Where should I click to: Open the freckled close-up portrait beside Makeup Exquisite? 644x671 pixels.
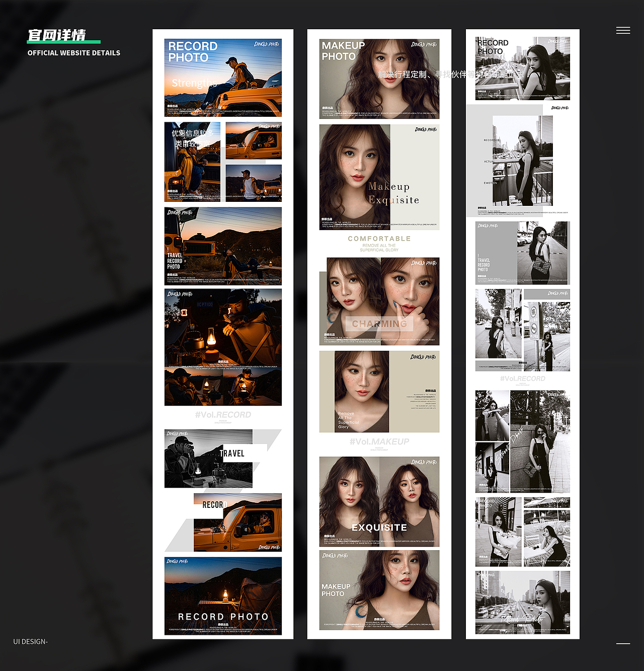click(x=355, y=177)
